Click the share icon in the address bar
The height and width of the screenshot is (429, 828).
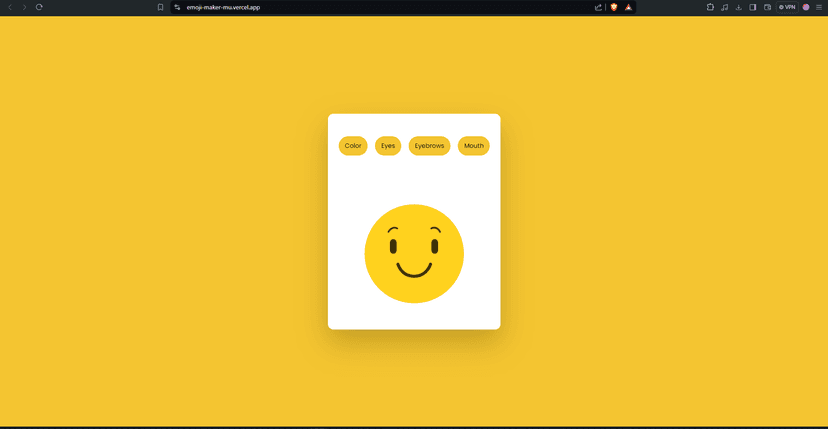pos(598,7)
